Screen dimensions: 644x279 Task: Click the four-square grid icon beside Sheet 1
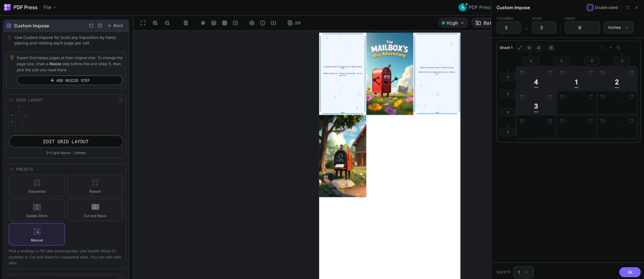coord(551,48)
